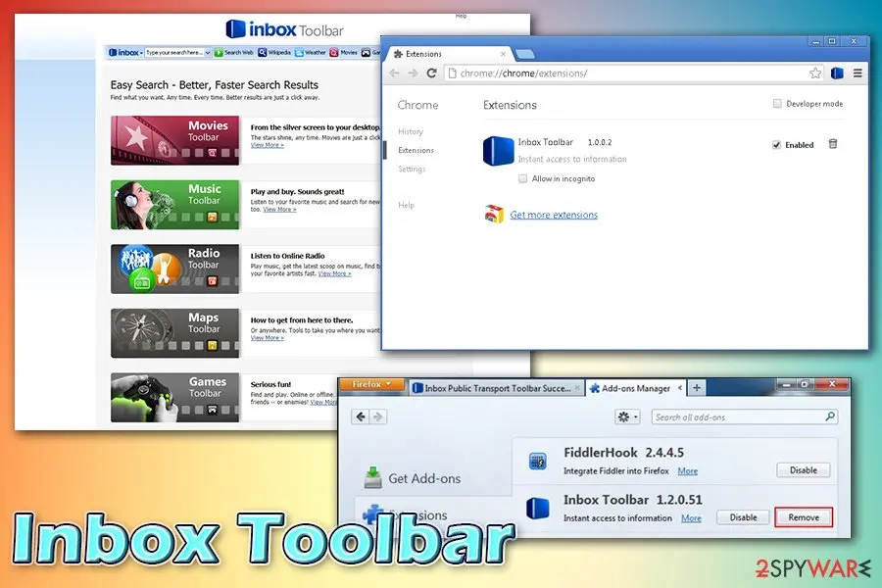Image resolution: width=882 pixels, height=588 pixels.
Task: Expand the toolbar search box dropdown arrow
Action: [x=208, y=52]
